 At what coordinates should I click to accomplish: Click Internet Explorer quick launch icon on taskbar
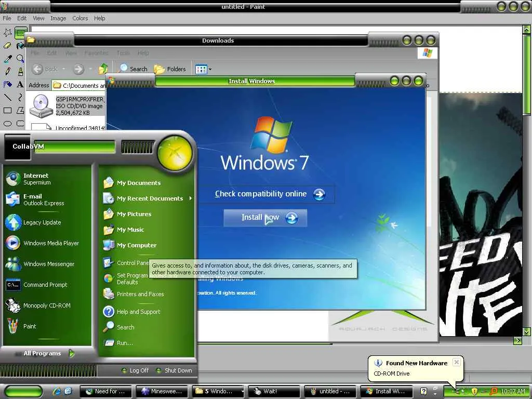click(x=56, y=391)
